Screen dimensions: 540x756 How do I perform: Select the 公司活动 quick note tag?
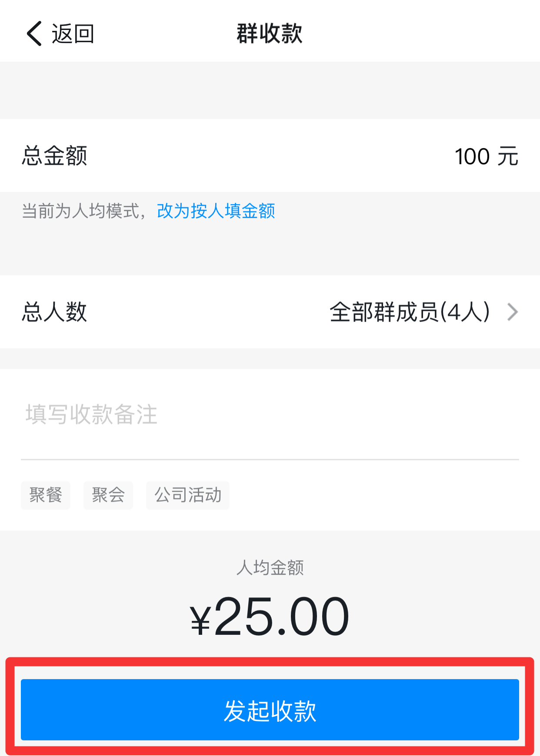[188, 495]
